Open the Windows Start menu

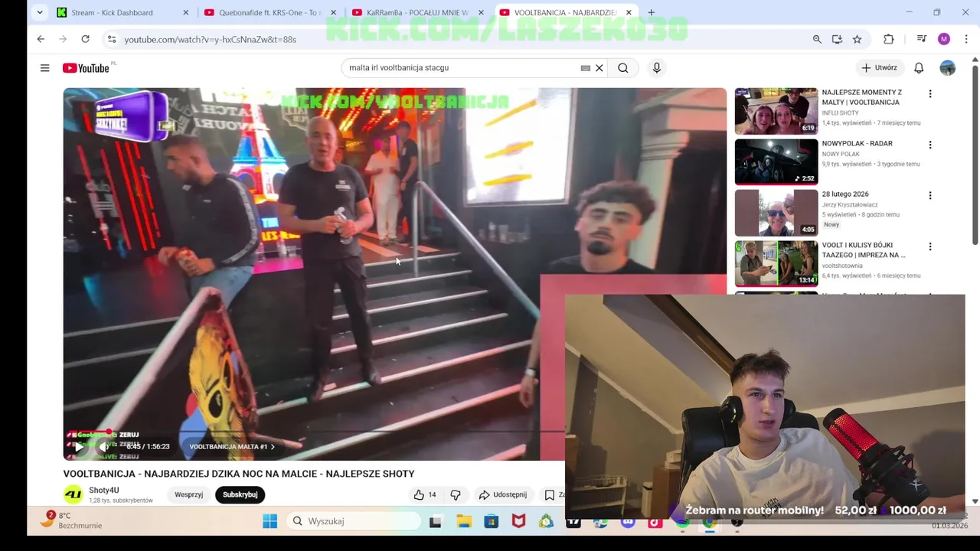(x=269, y=521)
